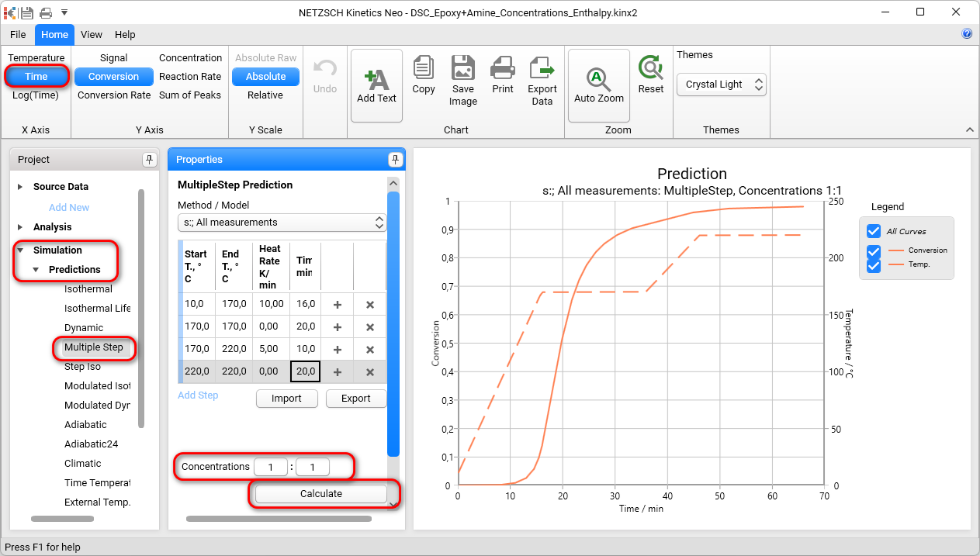Open the View menu

(x=91, y=34)
